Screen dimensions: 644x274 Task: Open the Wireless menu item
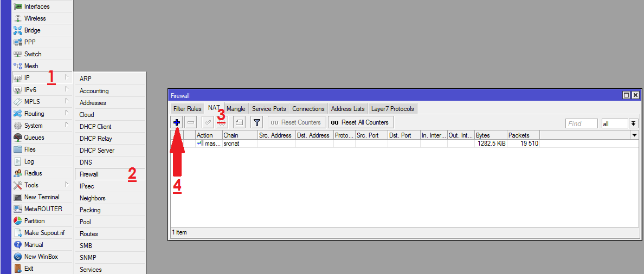tap(35, 18)
